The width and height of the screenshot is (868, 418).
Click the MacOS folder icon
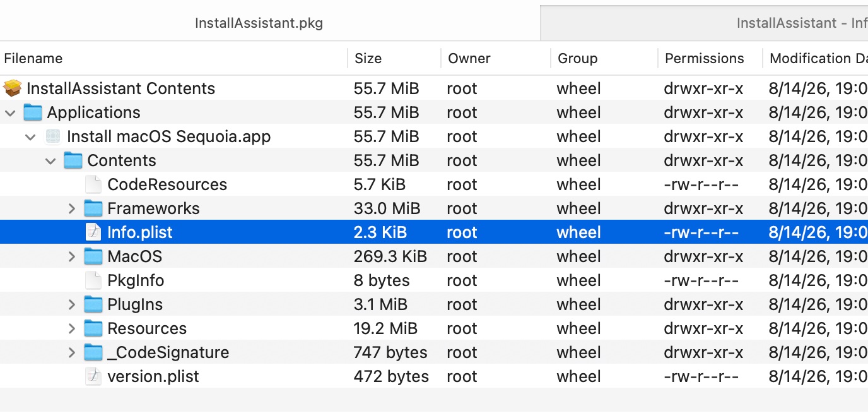click(93, 256)
